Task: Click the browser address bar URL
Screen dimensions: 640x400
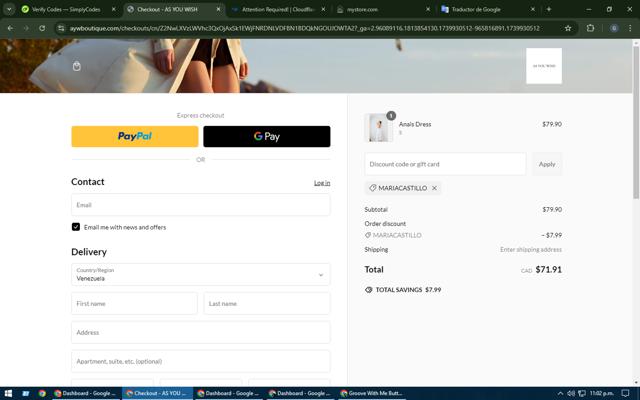Action: click(x=304, y=28)
